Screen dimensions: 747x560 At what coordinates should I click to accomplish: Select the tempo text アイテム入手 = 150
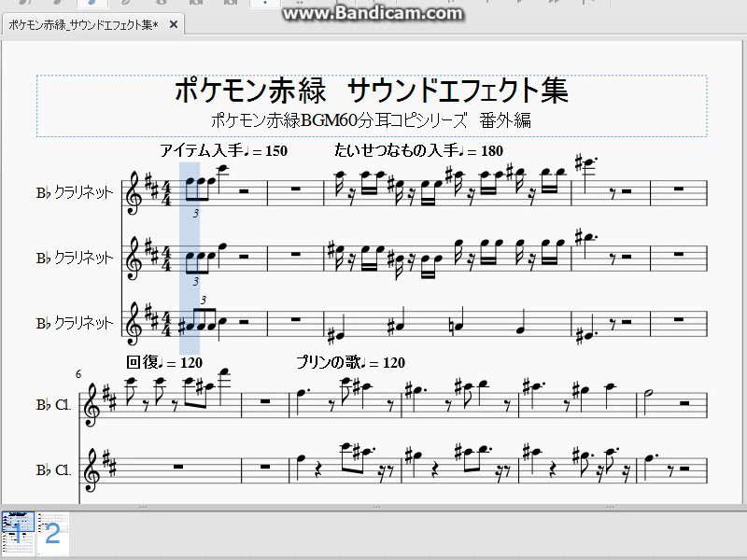223,150
